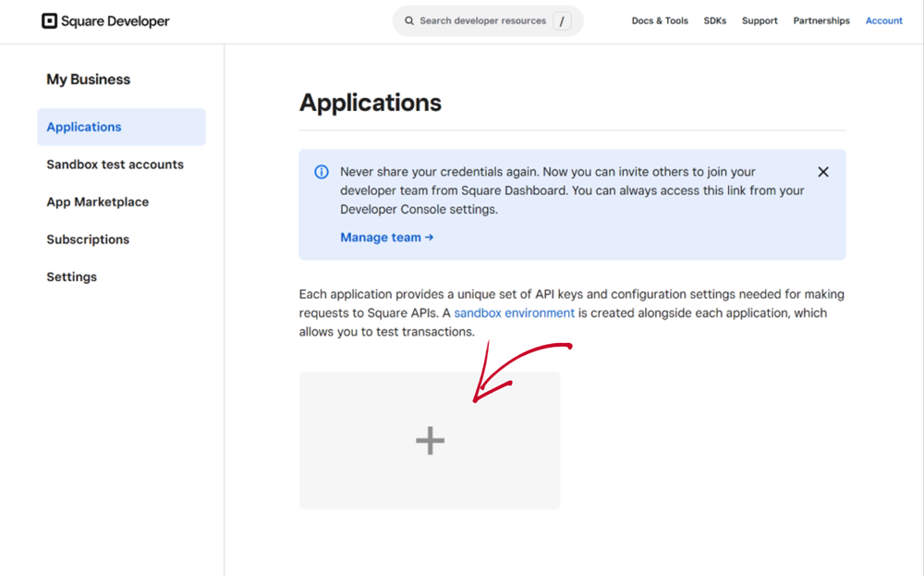Click the slash shortcut key badge
Viewport: 924px width, 576px height.
click(x=562, y=21)
